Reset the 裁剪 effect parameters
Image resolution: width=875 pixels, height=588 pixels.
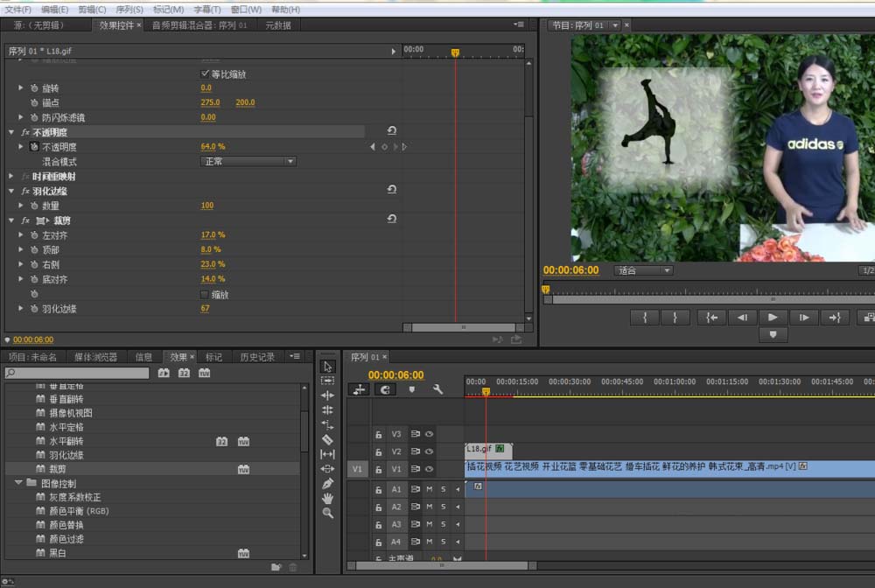(391, 220)
